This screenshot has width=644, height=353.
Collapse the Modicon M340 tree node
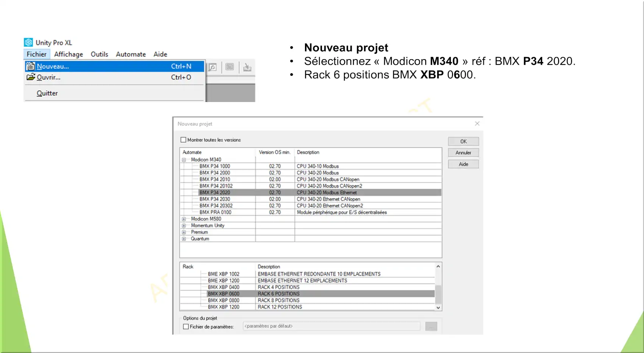pyautogui.click(x=184, y=160)
